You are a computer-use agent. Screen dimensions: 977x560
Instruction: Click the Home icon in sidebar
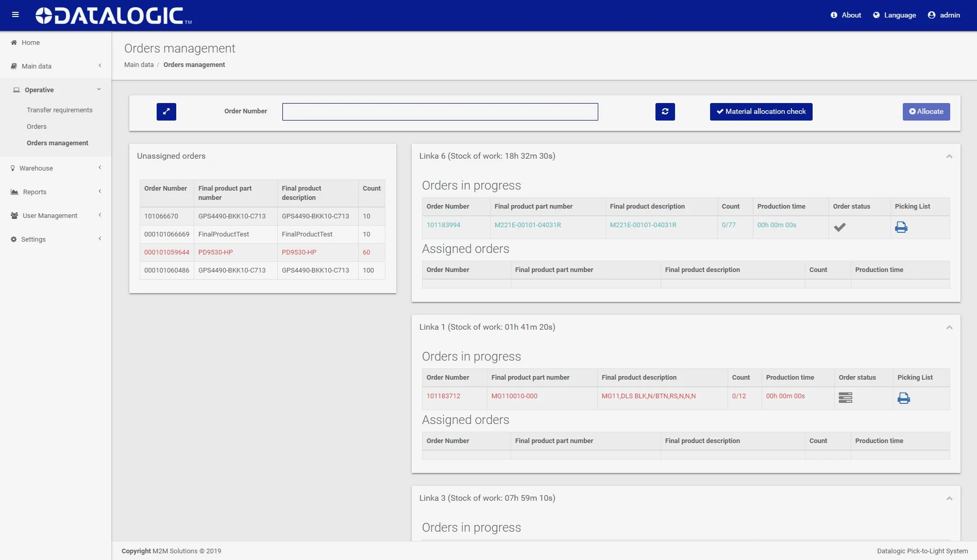[x=14, y=42]
